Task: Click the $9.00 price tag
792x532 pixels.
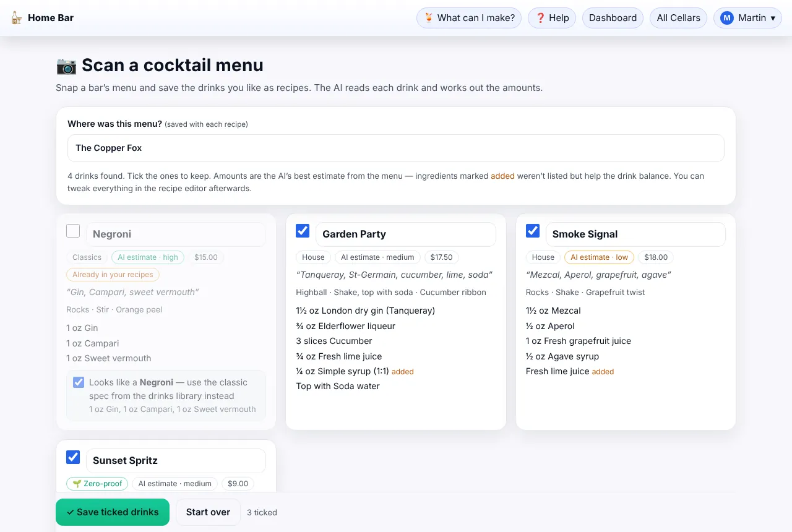Action: [238, 484]
